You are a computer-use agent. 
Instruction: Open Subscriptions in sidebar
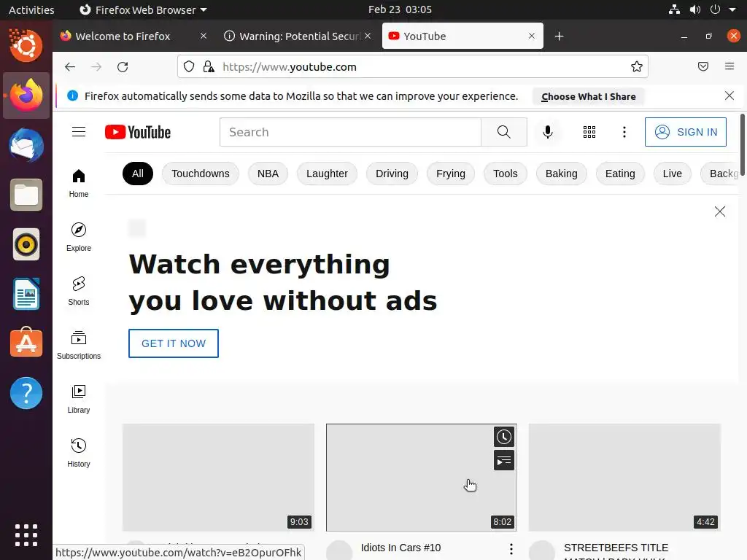(x=79, y=345)
